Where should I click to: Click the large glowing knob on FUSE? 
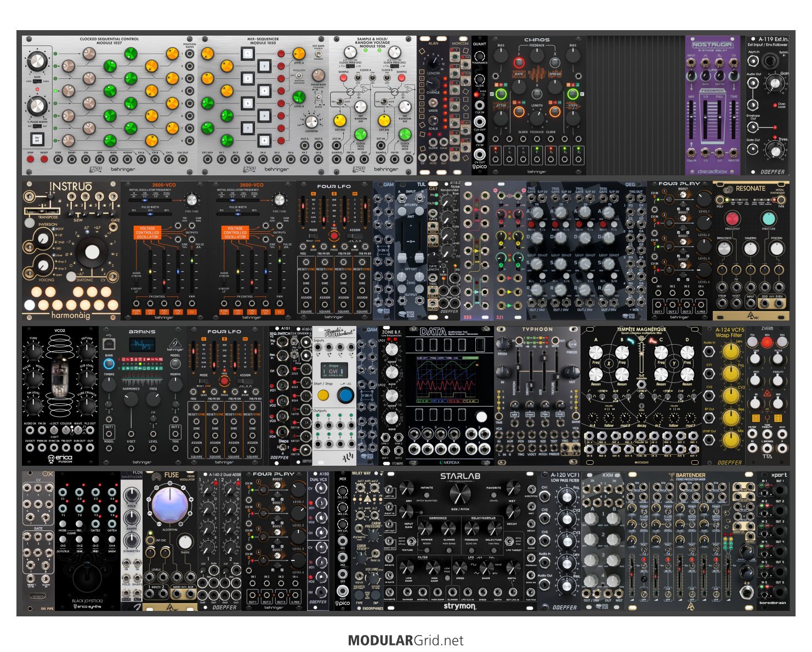pyautogui.click(x=169, y=506)
